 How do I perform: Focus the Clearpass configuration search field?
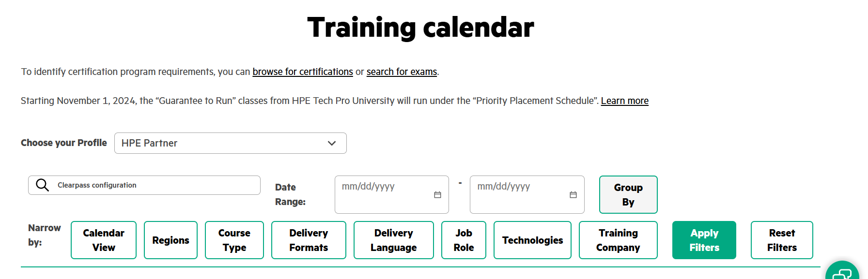click(x=155, y=185)
